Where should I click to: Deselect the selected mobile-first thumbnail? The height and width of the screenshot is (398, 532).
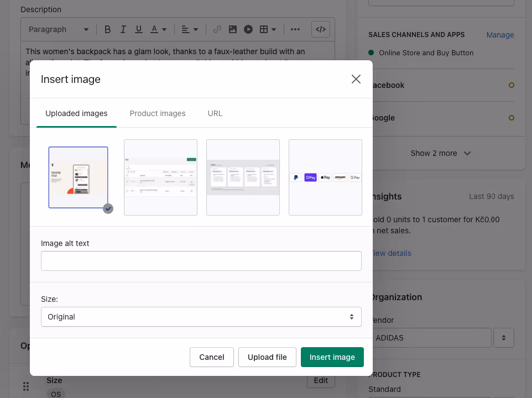78,177
